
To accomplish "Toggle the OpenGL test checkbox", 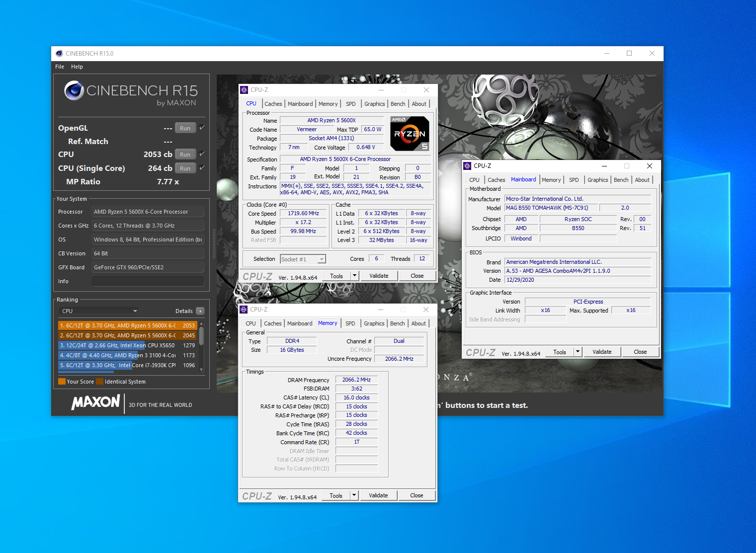I will coord(202,128).
